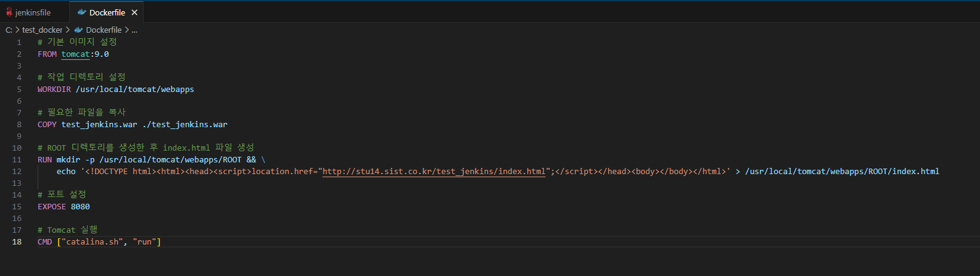The image size is (980, 276).
Task: Click the Jenkins icon on the jenkinsfile tab
Action: tap(9, 12)
